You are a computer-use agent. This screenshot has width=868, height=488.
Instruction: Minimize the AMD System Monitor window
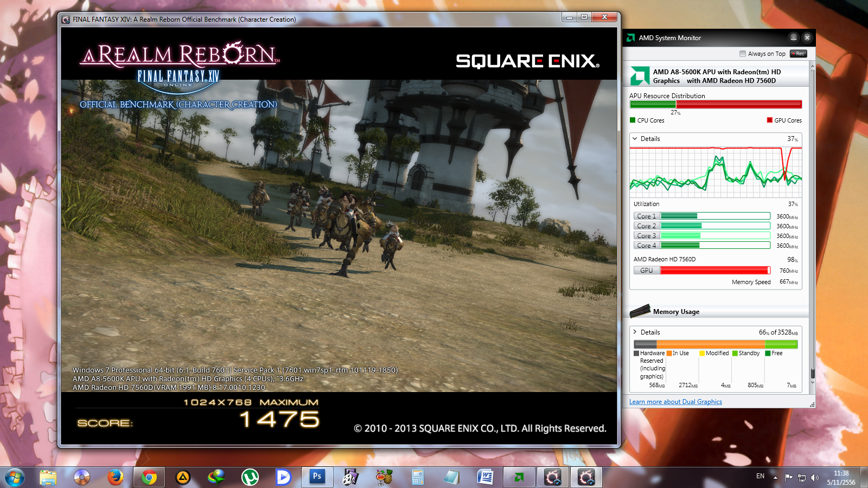(794, 37)
